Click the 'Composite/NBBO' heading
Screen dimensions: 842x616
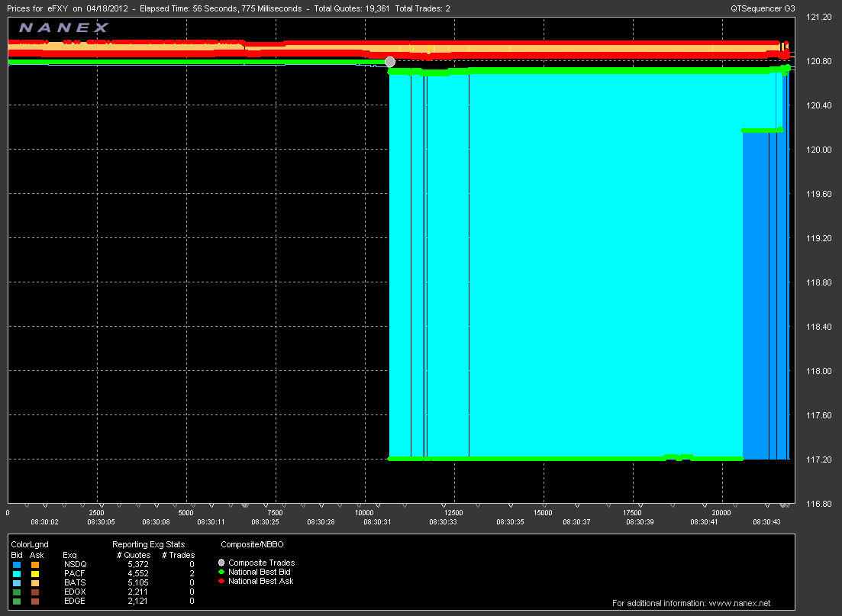252,544
